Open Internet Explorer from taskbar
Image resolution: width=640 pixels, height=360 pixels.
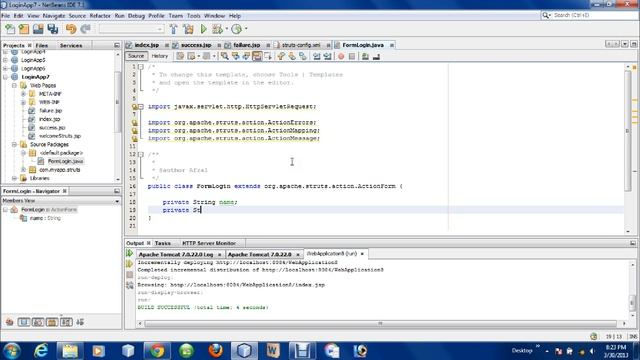[x=41, y=351]
